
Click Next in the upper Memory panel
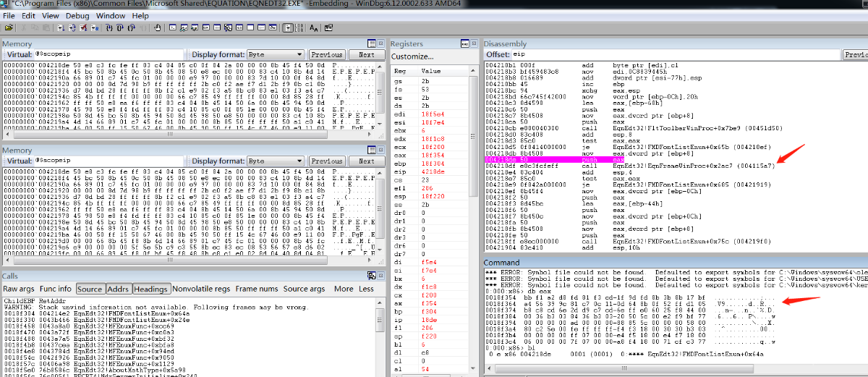(x=367, y=55)
